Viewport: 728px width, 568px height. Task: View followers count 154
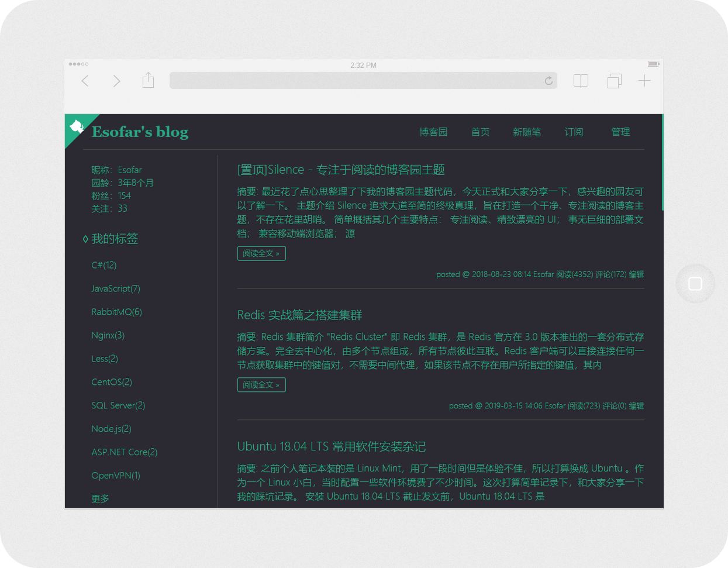tap(124, 196)
